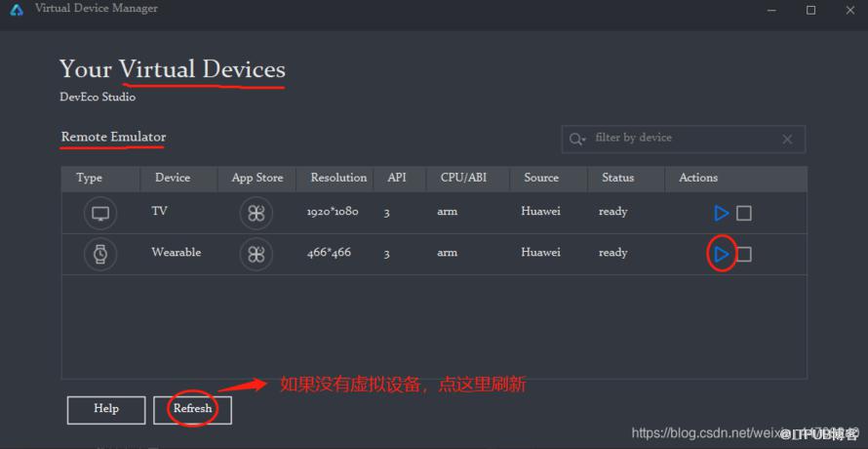Click API value 3 in TV row

tap(386, 214)
